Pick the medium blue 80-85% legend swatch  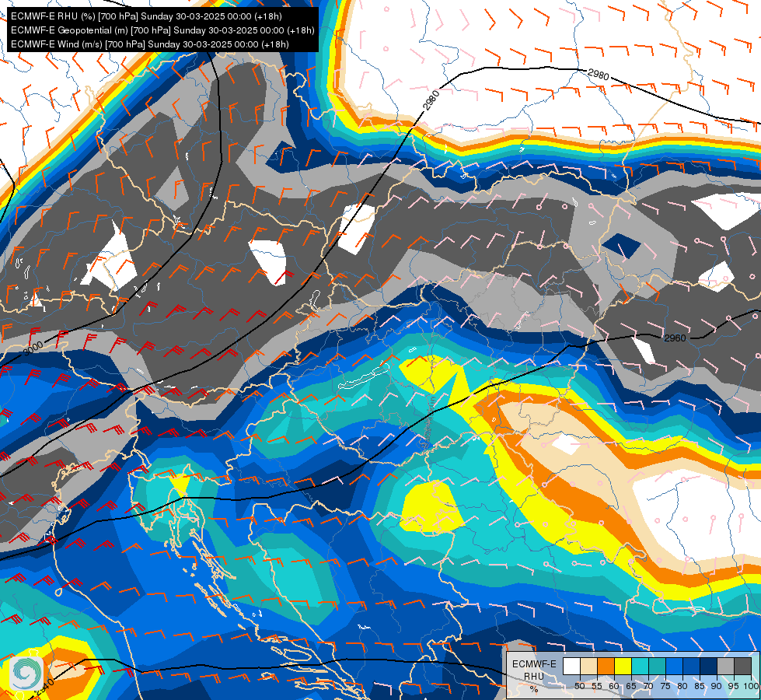click(x=691, y=666)
